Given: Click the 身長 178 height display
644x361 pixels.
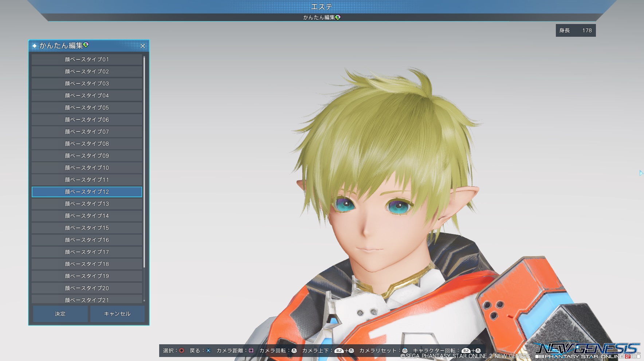Looking at the screenshot, I should 576,31.
